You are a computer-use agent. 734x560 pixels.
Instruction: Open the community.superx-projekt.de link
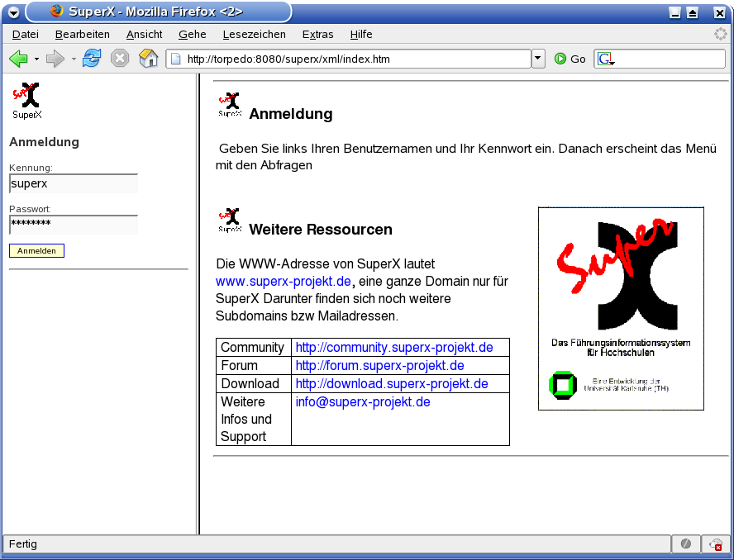pos(394,347)
